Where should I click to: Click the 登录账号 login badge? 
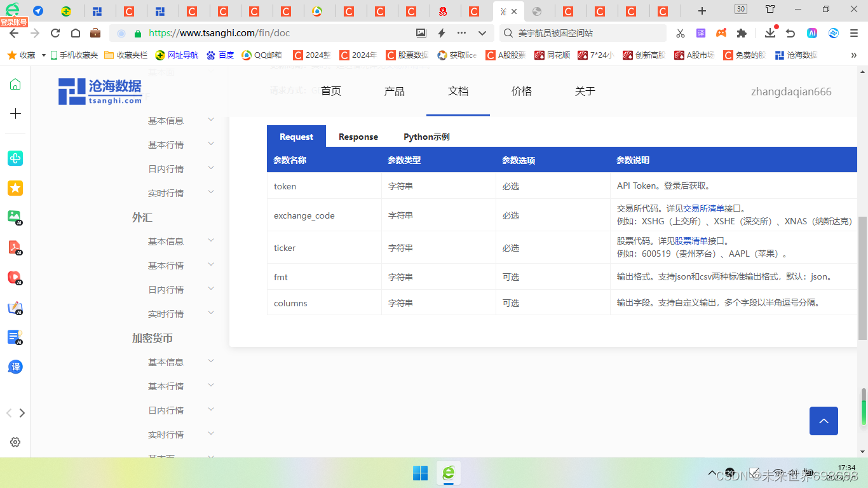(x=14, y=22)
